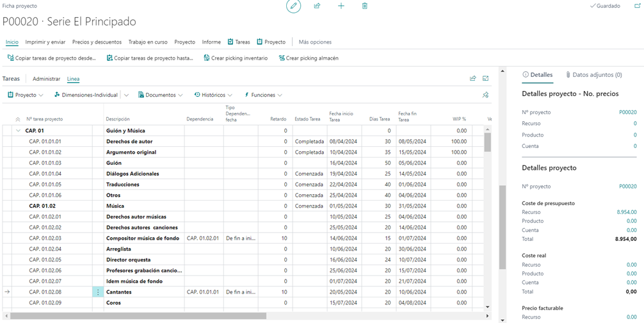Click Crear picking inventario action
This screenshot has width=644, height=323.
click(x=236, y=58)
